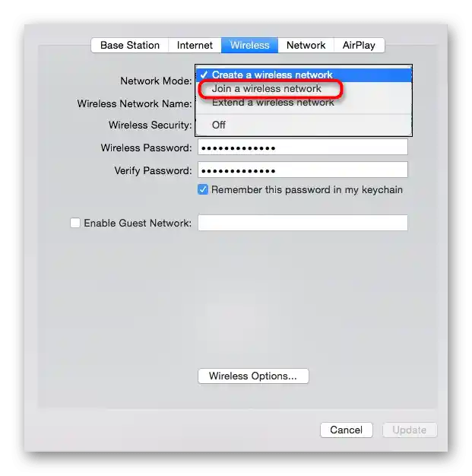Open Wireless Options dialog
Viewport: 472px width, 476px height.
[x=253, y=376]
